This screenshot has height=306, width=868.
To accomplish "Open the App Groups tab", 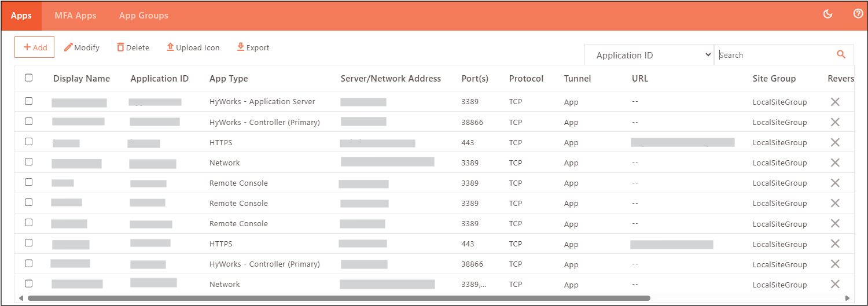I will [x=144, y=16].
